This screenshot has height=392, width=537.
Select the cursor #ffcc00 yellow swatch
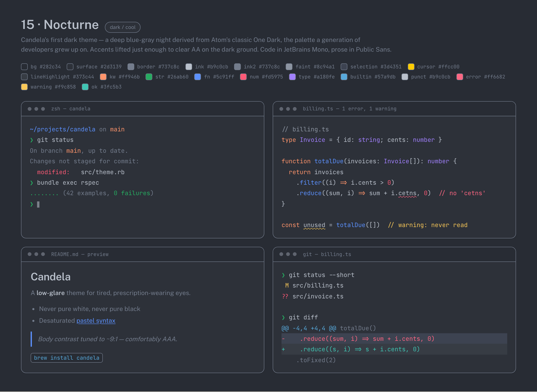click(411, 67)
